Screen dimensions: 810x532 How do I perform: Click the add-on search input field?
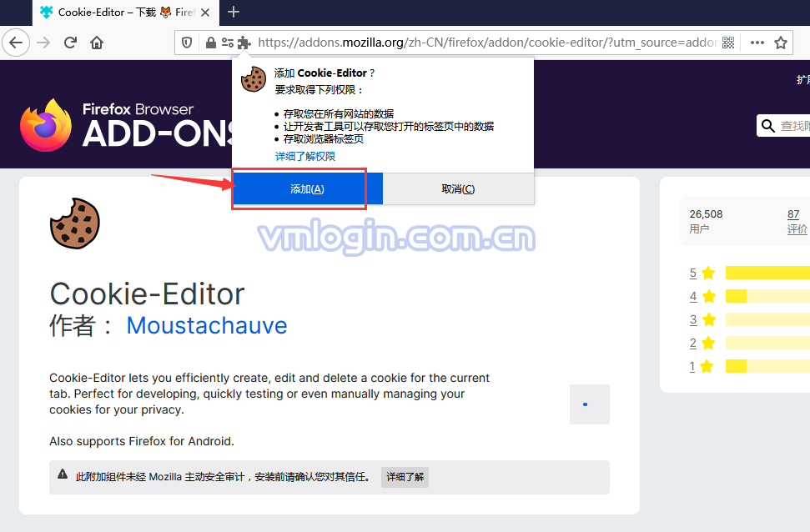[x=794, y=126]
